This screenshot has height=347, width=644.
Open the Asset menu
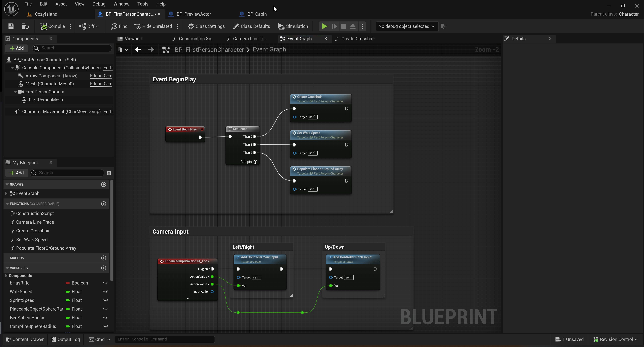coord(61,4)
